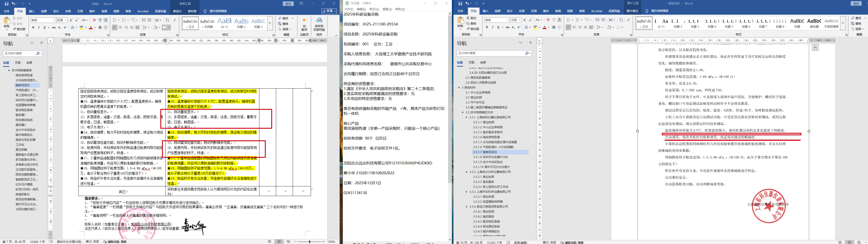
Task: Increase indent in 投标文件 Word window
Action: (x=603, y=20)
